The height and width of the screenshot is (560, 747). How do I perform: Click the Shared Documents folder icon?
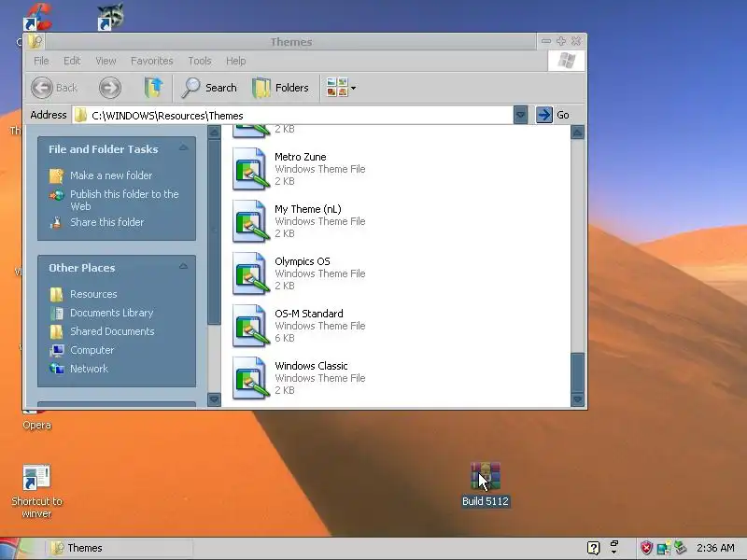click(x=56, y=331)
